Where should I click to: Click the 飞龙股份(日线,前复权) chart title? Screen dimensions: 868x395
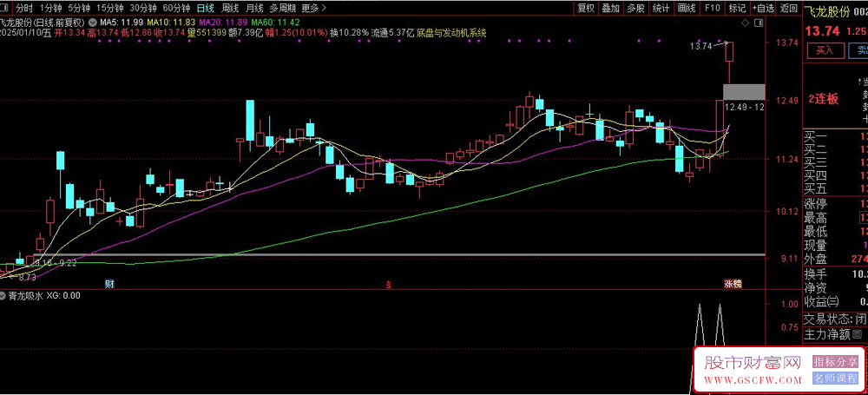43,23
